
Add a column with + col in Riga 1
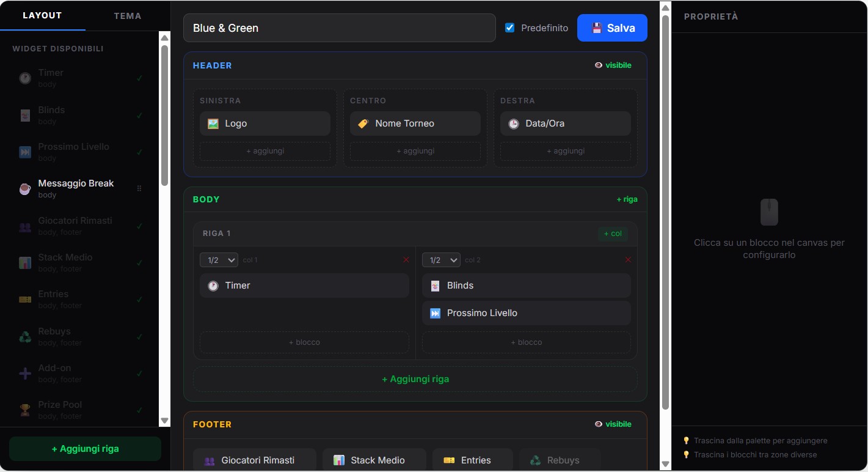(613, 234)
